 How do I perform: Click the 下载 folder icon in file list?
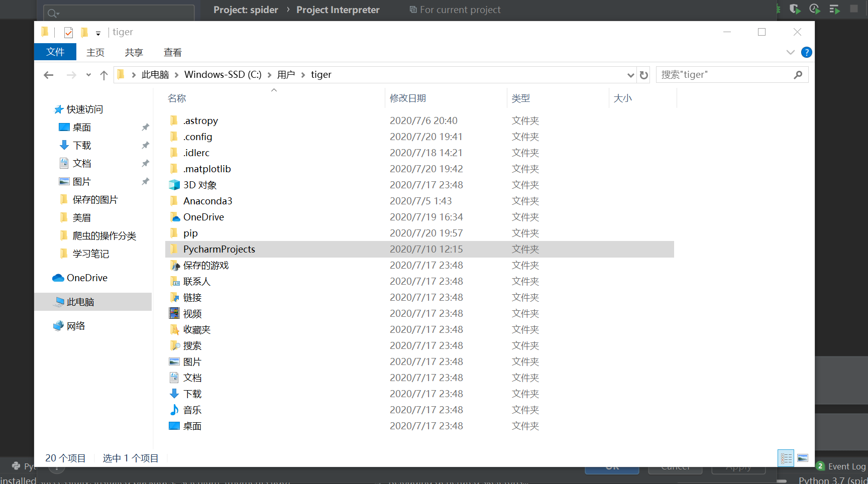click(174, 394)
